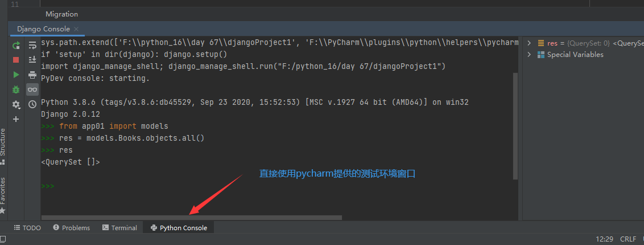Open the Favorites side panel
Image resolution: width=644 pixels, height=245 pixels.
[x=3, y=195]
